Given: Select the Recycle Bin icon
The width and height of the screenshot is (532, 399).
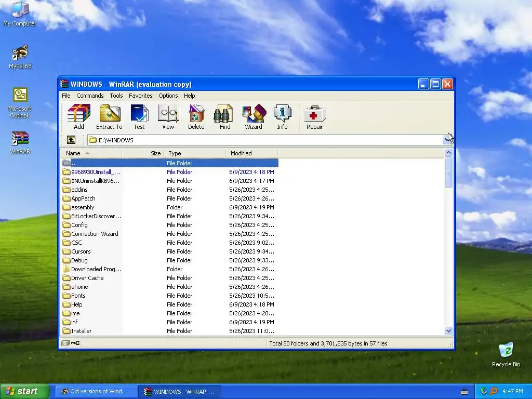Looking at the screenshot, I should pyautogui.click(x=506, y=354).
